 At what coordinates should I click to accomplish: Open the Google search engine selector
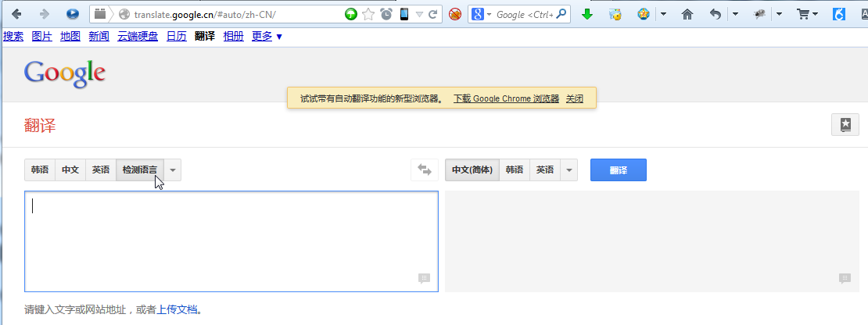pos(482,14)
